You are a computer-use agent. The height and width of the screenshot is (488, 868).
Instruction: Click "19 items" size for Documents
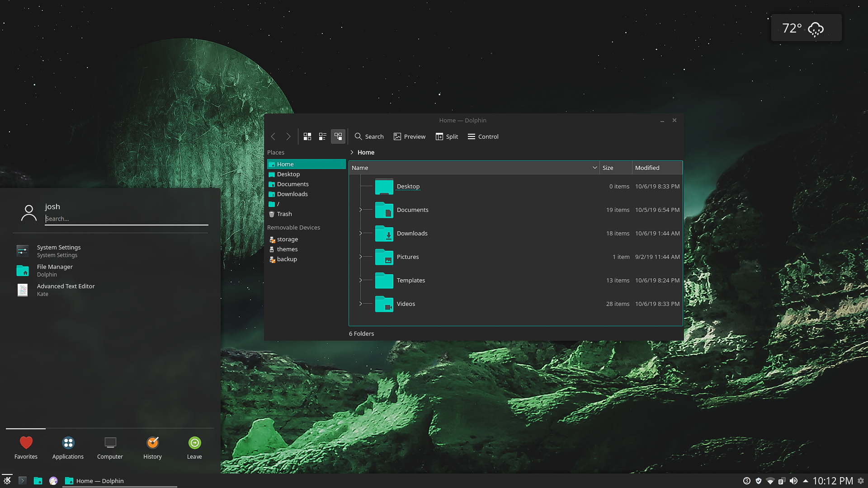coord(618,210)
